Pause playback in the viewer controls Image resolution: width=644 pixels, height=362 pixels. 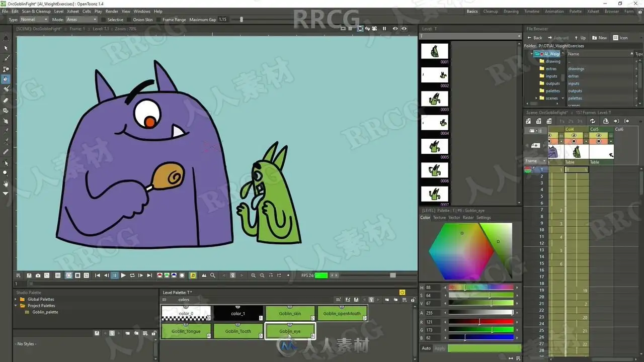tap(115, 276)
